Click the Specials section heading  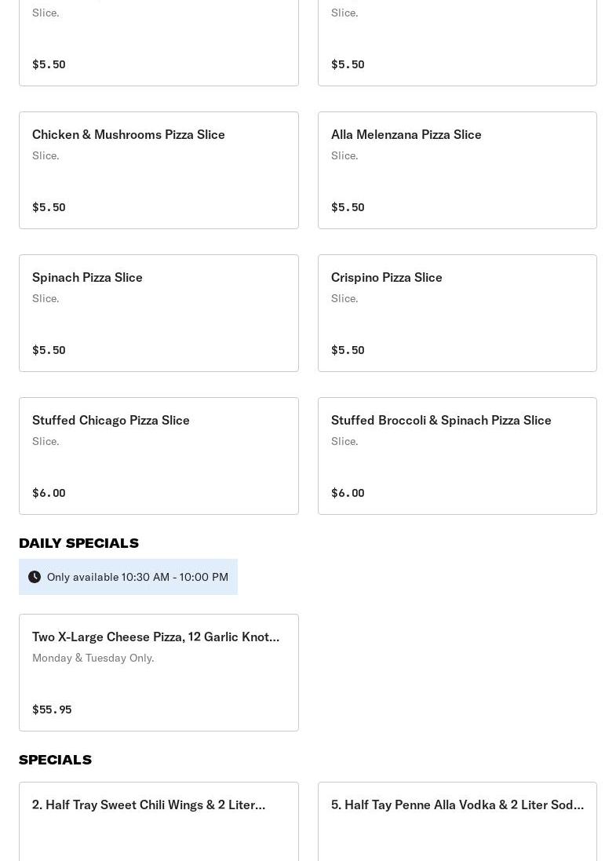tap(55, 760)
